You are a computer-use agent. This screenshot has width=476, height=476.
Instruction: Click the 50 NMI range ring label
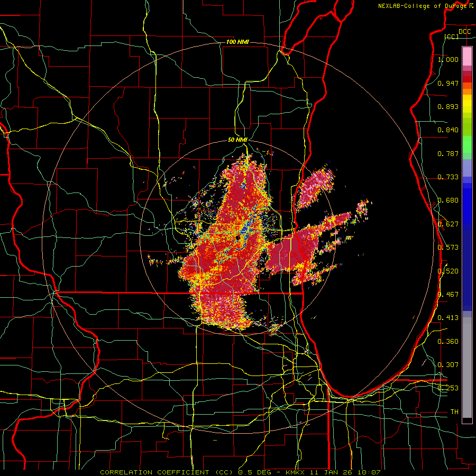point(237,140)
